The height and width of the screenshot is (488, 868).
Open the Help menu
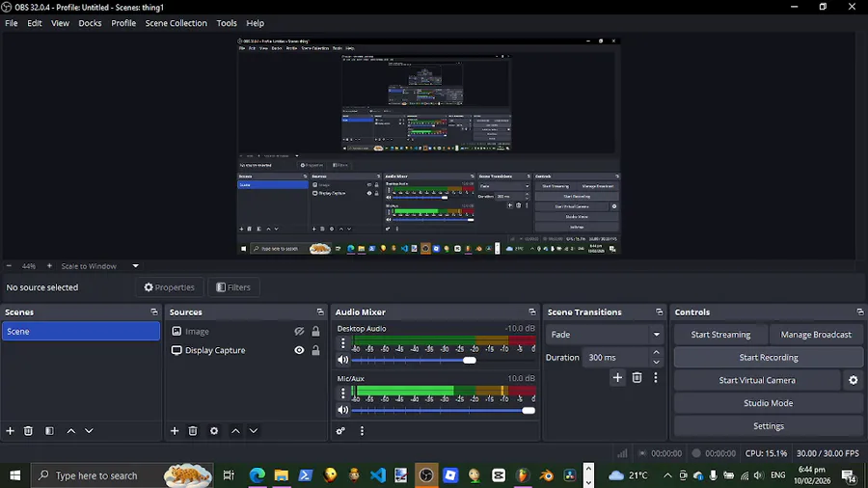(x=255, y=23)
